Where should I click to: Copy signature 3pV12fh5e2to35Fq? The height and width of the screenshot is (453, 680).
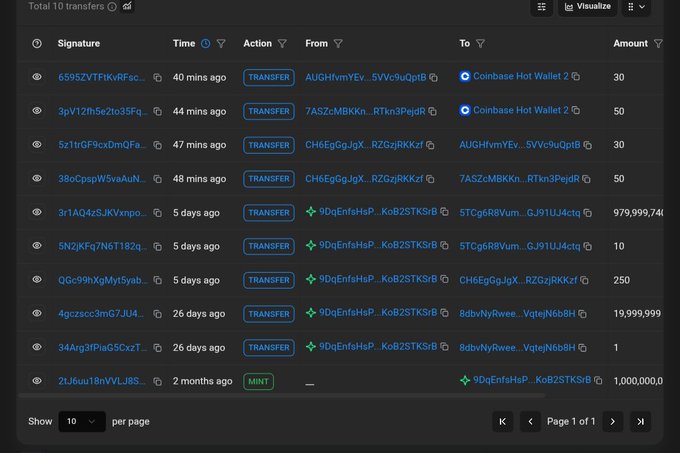click(157, 111)
